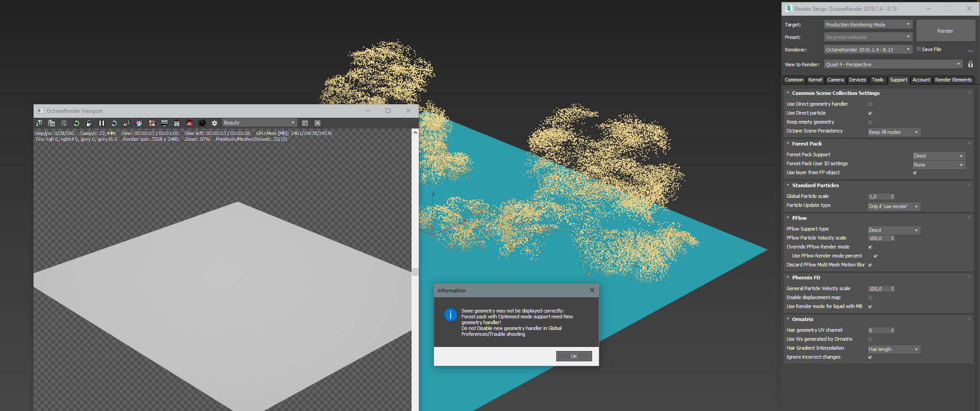Copy render image to clipboard icon

[52, 123]
